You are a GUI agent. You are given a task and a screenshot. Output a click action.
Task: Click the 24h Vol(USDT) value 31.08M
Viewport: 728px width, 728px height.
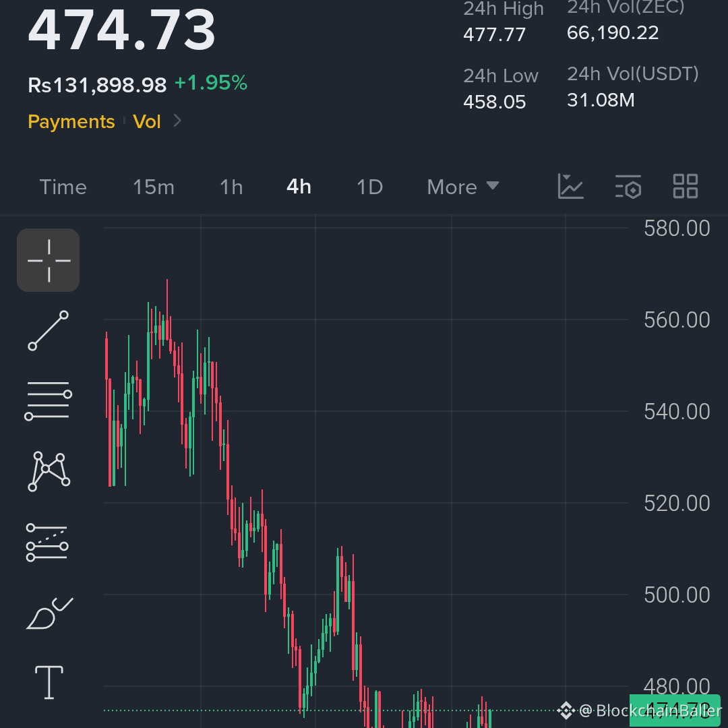[x=601, y=100]
